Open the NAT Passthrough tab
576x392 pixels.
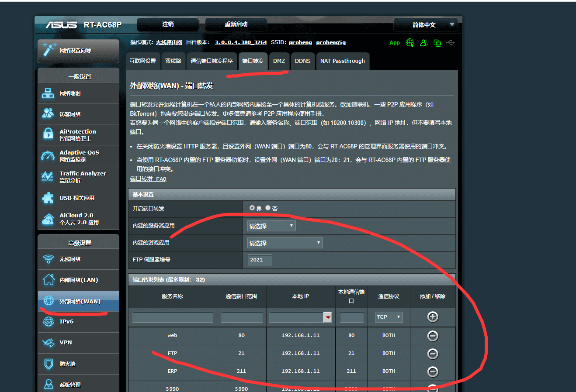tap(342, 61)
